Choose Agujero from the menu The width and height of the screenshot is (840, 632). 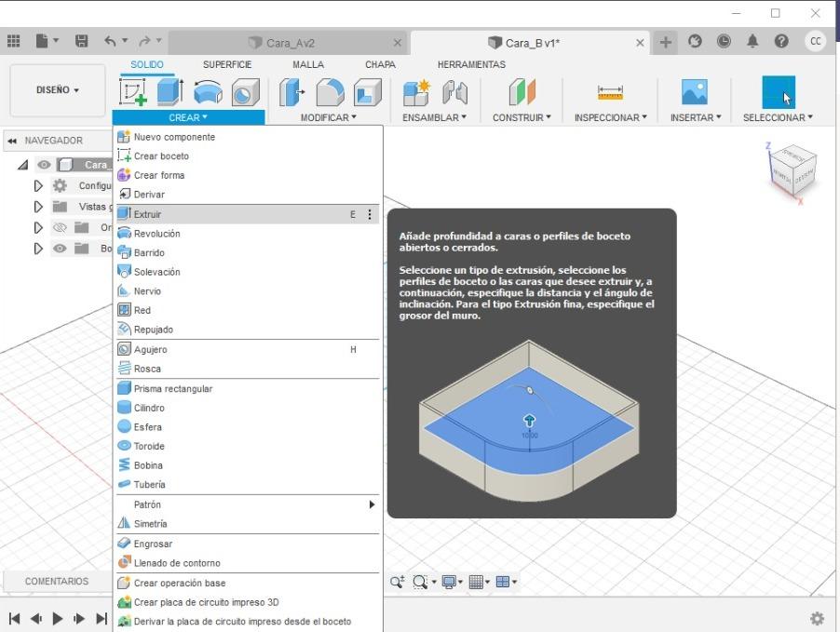point(248,350)
